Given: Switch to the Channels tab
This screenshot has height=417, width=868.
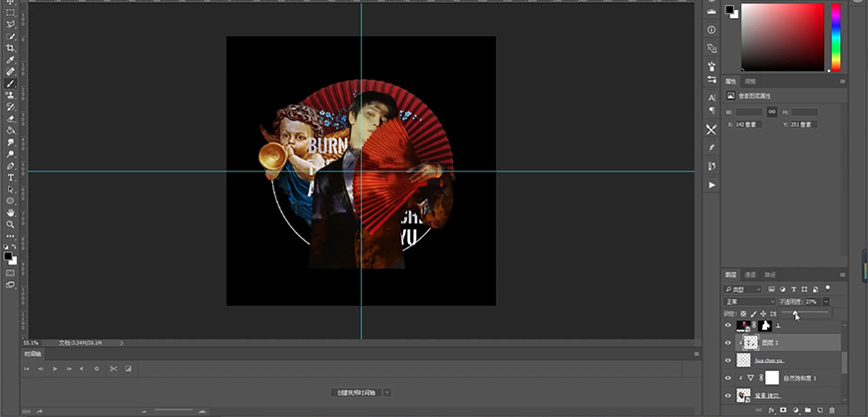Looking at the screenshot, I should coord(749,274).
